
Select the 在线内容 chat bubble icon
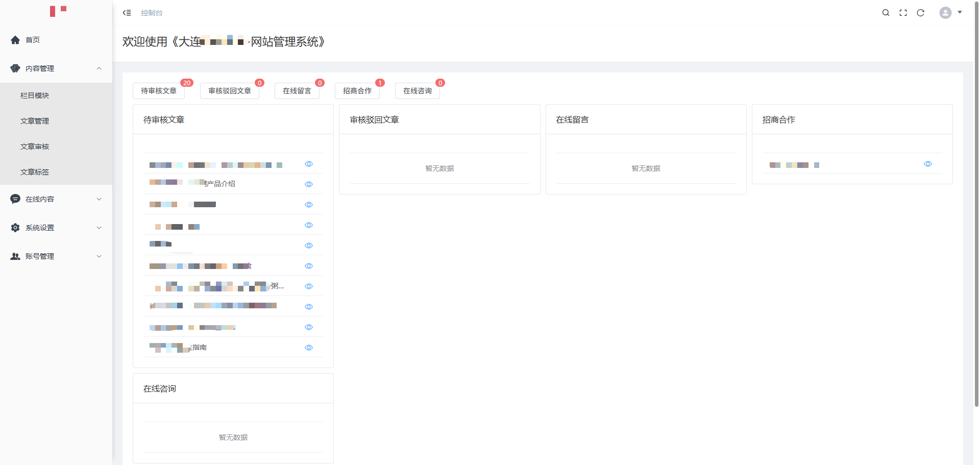point(15,199)
